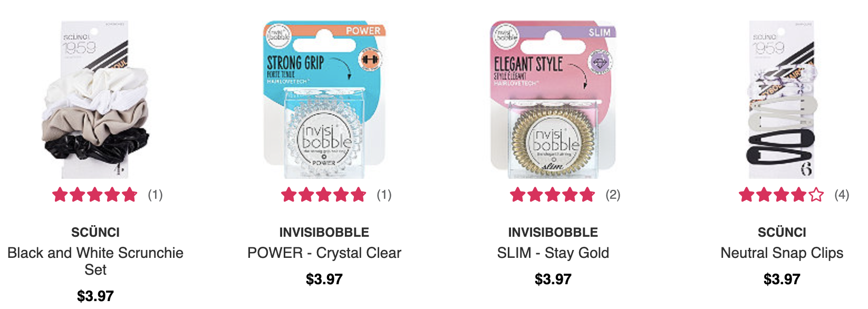The width and height of the screenshot is (868, 309).
Task: Open the (1) review count for POWER Crystal Clear
Action: pos(384,195)
